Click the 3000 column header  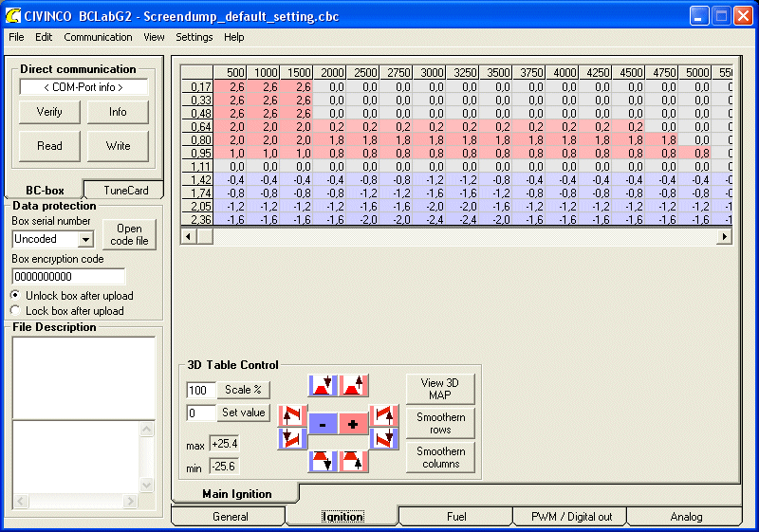[430, 72]
